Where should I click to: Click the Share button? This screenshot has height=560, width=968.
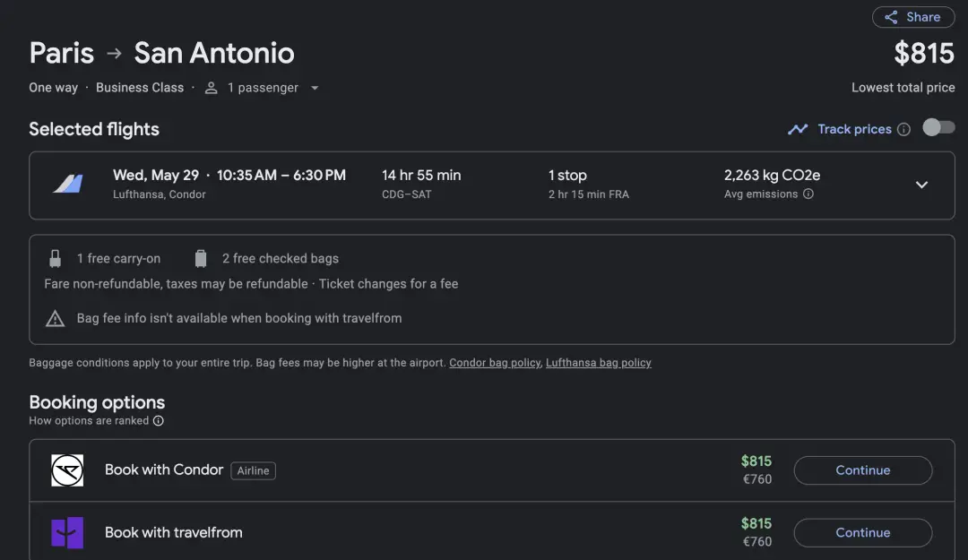pyautogui.click(x=912, y=17)
